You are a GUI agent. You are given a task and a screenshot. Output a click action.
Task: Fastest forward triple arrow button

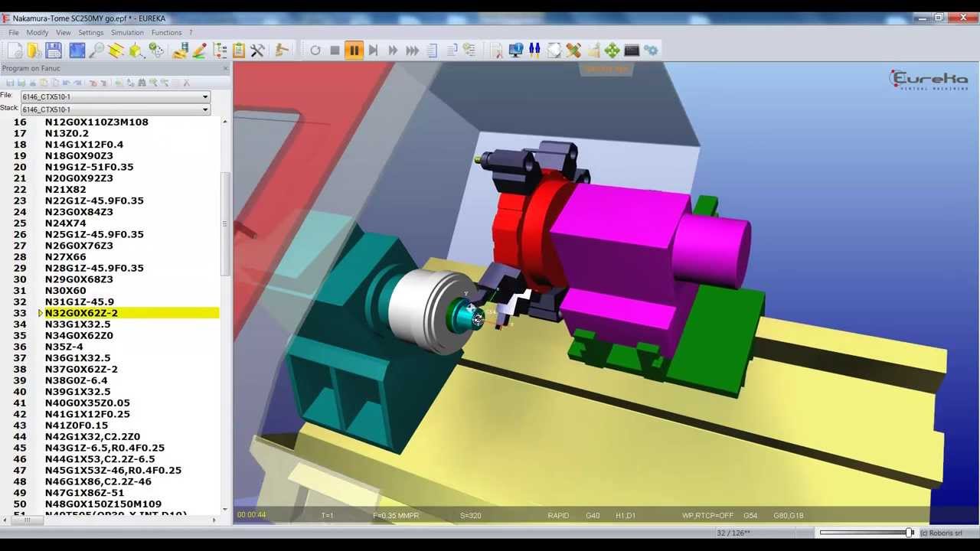[x=412, y=51]
